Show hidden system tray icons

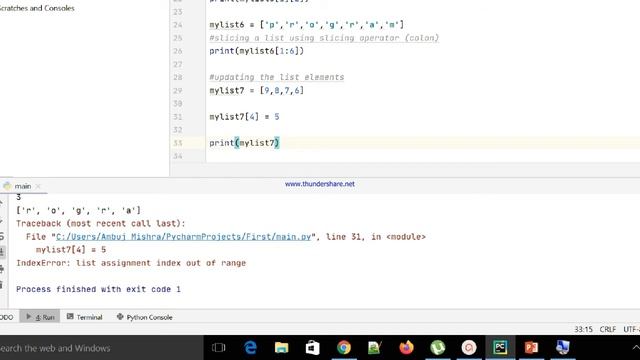636,348
